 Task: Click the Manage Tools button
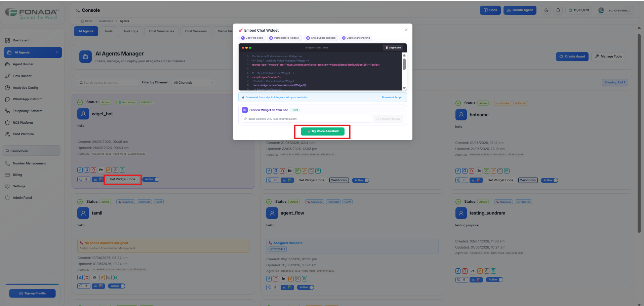click(x=608, y=56)
